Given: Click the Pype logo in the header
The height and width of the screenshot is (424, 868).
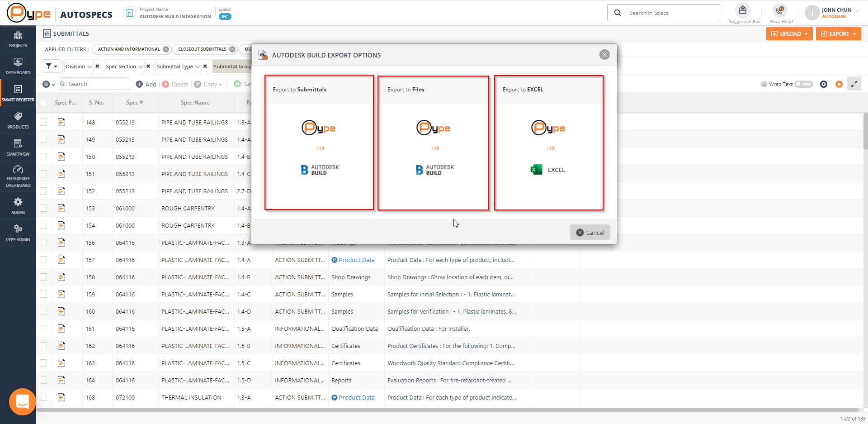Looking at the screenshot, I should tap(28, 13).
